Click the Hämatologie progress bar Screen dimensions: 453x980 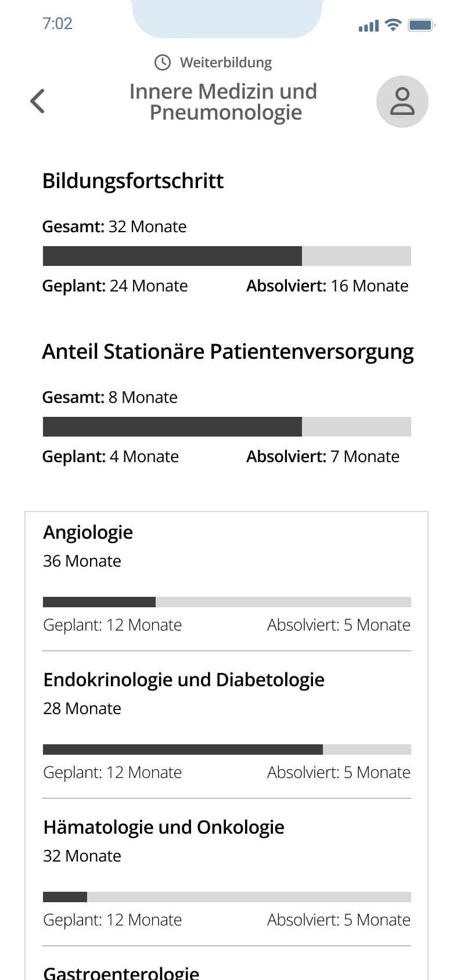click(x=227, y=897)
